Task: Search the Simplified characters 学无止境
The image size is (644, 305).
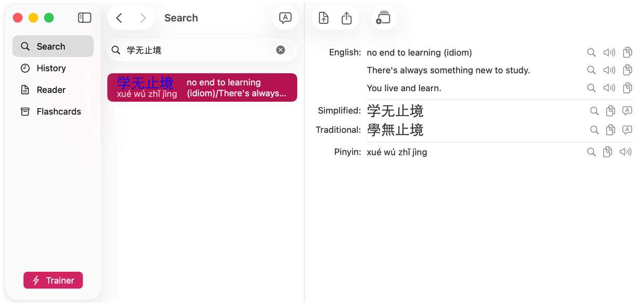Action: click(594, 110)
